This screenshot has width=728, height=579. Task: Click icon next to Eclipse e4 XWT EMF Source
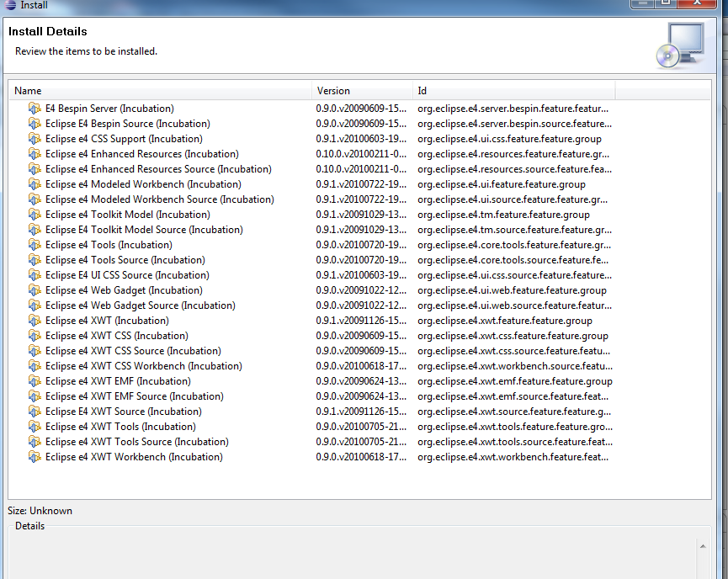coord(35,396)
